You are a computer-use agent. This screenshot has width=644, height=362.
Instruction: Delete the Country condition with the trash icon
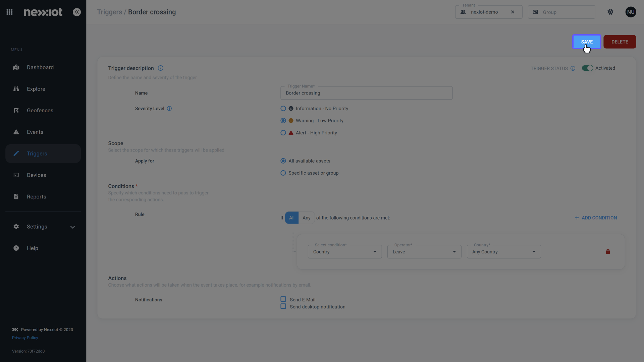(x=608, y=252)
